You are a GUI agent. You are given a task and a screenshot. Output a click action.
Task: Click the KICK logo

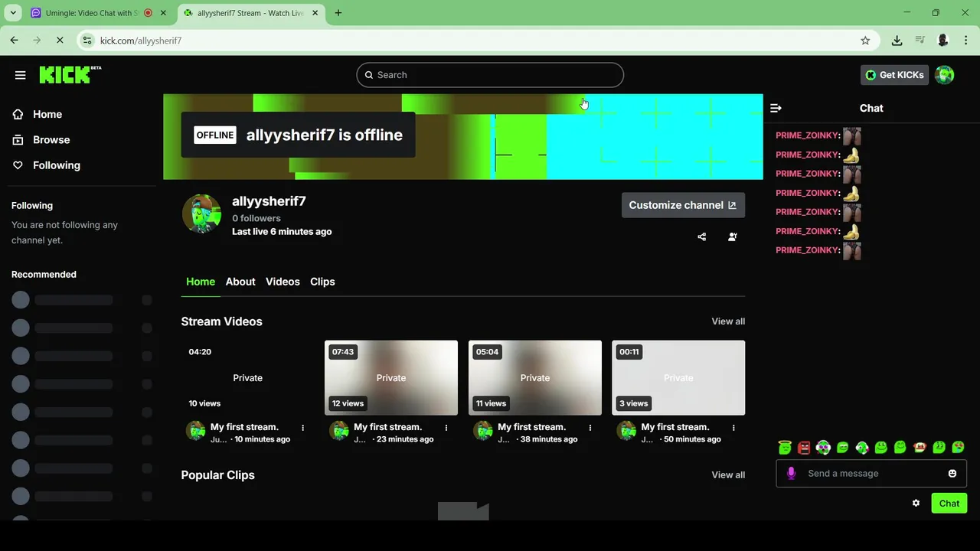pyautogui.click(x=70, y=74)
